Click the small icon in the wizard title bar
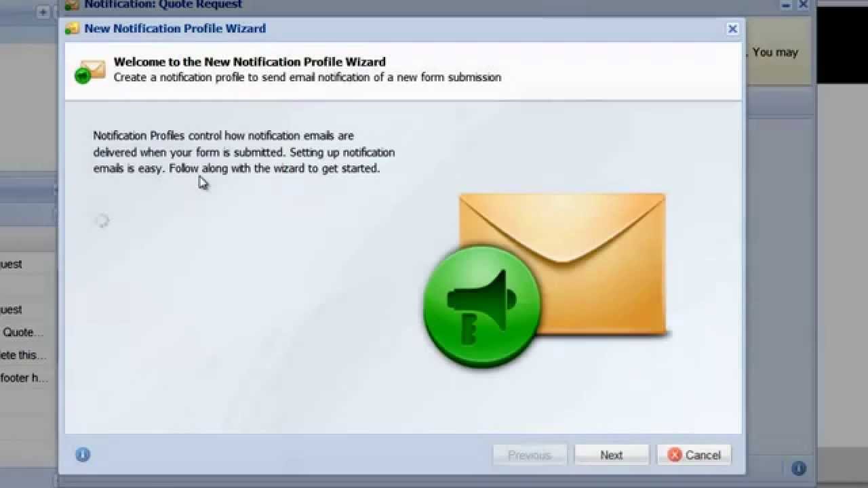 coord(72,28)
